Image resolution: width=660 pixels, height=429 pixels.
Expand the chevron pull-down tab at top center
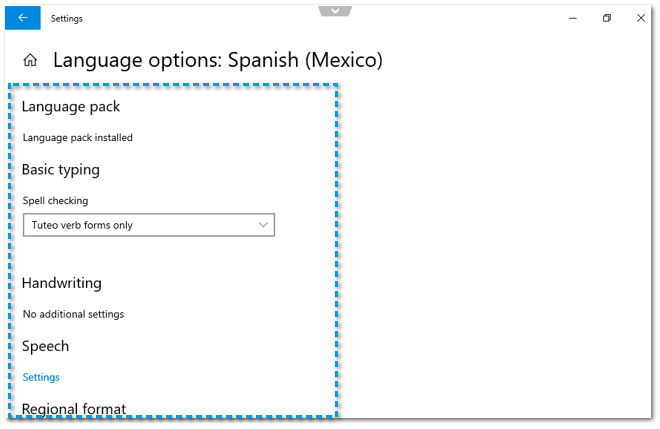335,10
